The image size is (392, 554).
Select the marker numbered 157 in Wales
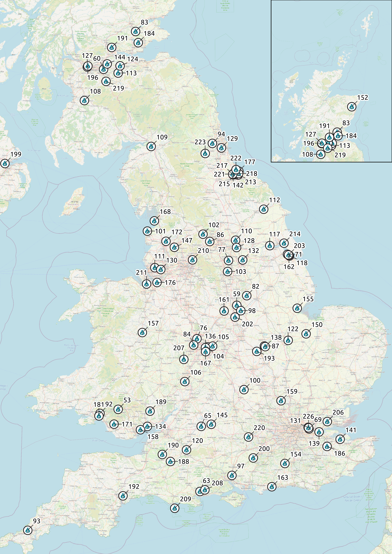click(x=142, y=332)
